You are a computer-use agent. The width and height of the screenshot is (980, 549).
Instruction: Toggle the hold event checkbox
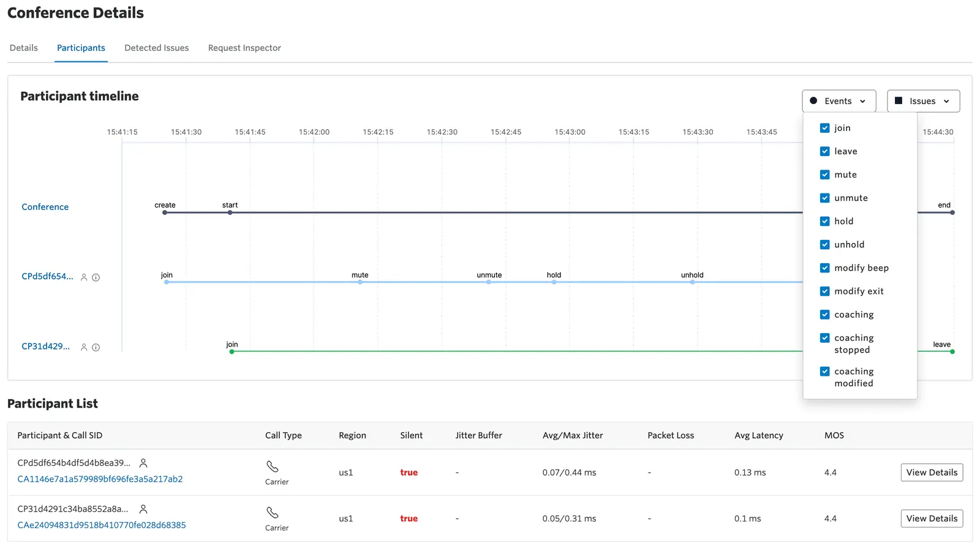pos(825,221)
